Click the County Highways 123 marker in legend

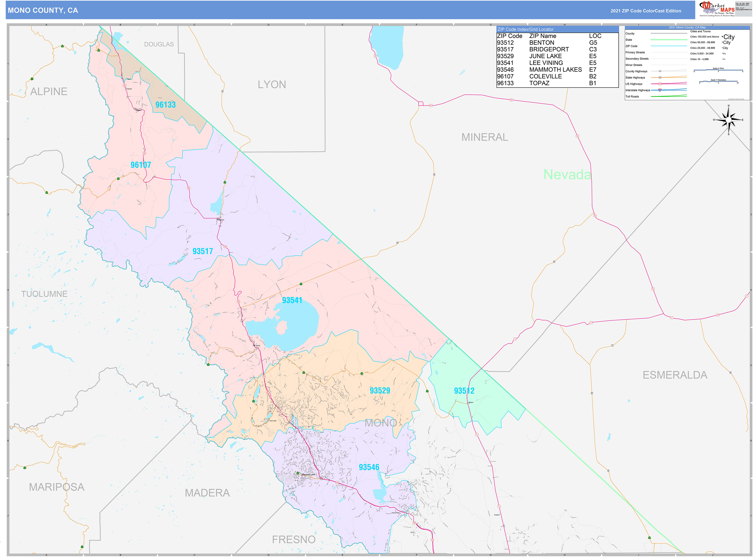coord(660,71)
